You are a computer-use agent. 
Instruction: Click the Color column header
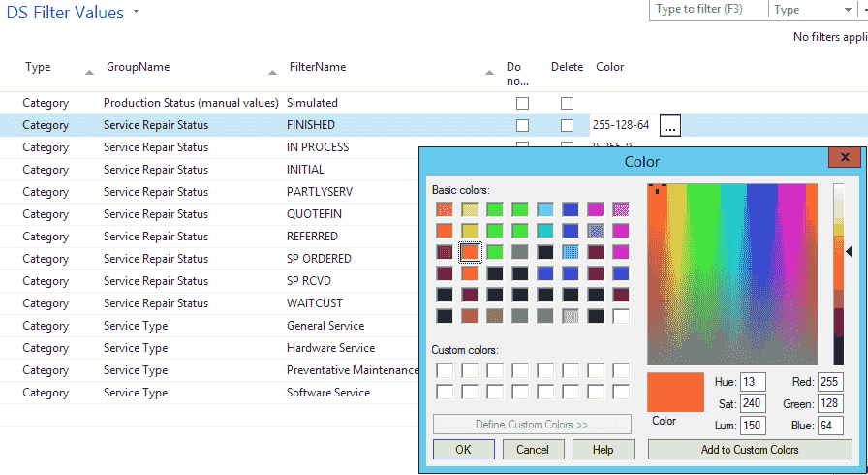(x=609, y=67)
